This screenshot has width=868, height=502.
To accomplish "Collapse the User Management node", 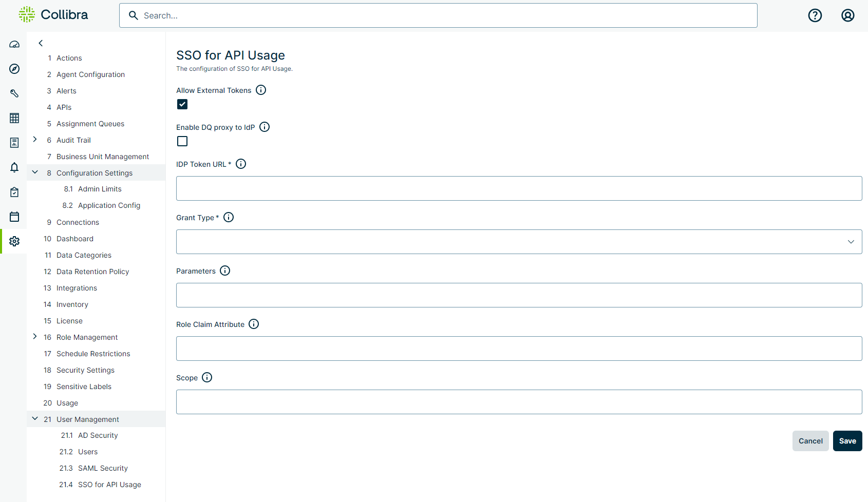I will pyautogui.click(x=35, y=418).
